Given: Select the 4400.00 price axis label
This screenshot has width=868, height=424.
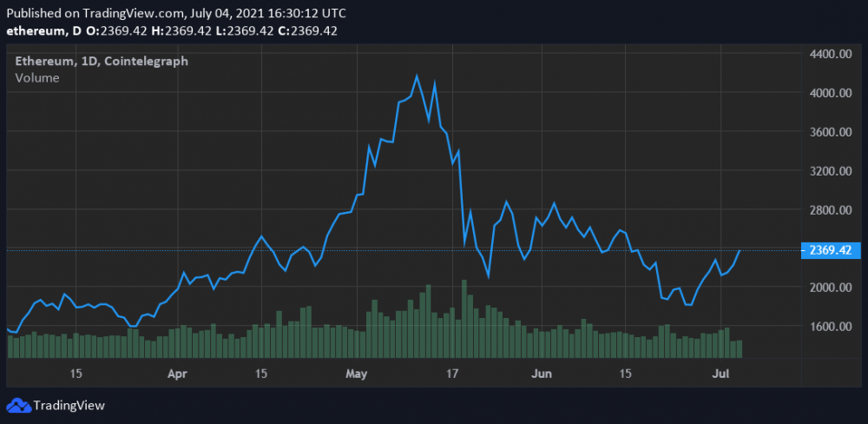Looking at the screenshot, I should click(831, 55).
